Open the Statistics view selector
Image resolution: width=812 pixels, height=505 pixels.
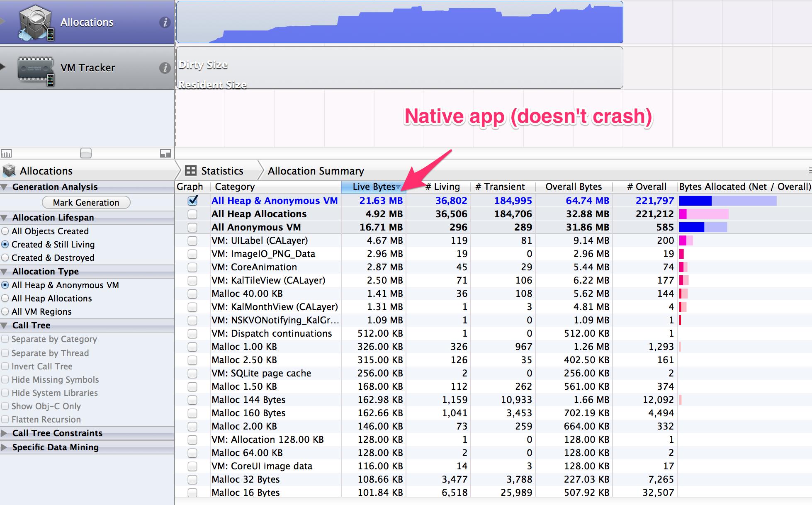(x=222, y=171)
